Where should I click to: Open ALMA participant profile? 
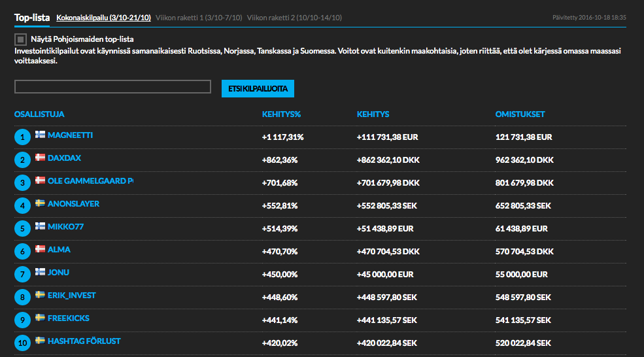tap(59, 250)
